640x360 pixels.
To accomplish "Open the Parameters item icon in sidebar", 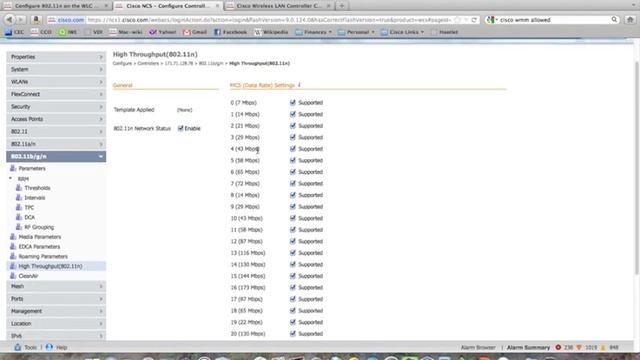I will pyautogui.click(x=13, y=168).
